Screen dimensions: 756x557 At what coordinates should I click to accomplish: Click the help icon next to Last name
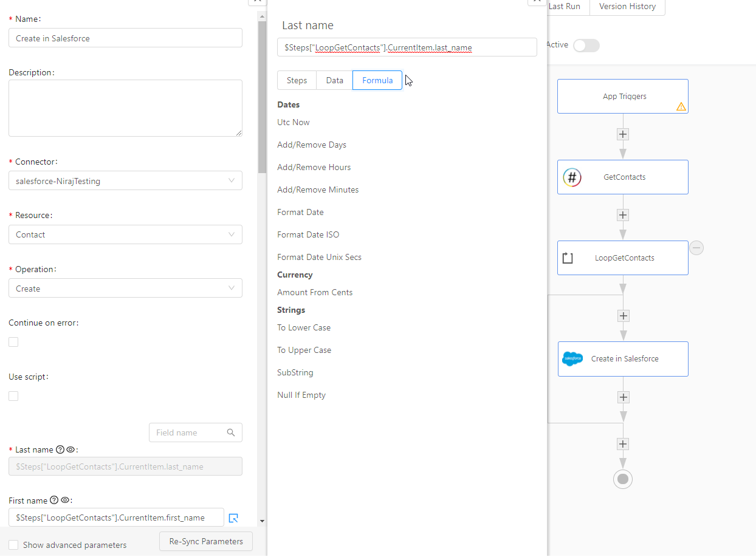point(60,450)
